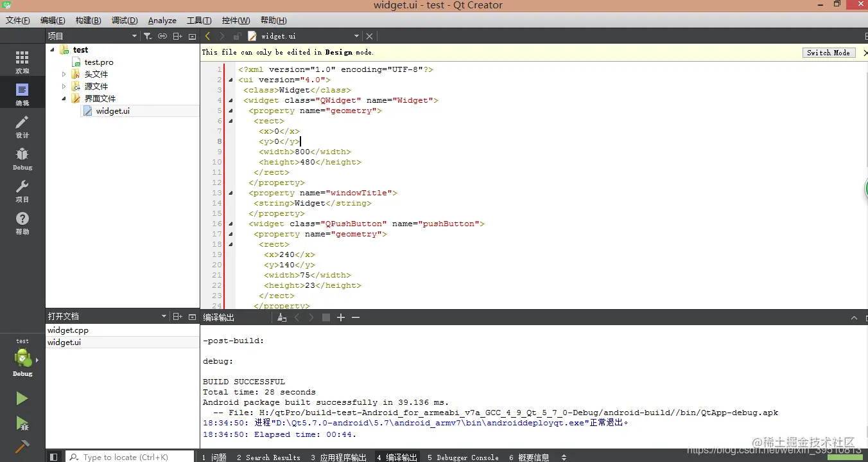Screen dimensions: 868x462
Task: Open the 打开文档 pane selector dropdown
Action: pos(164,317)
